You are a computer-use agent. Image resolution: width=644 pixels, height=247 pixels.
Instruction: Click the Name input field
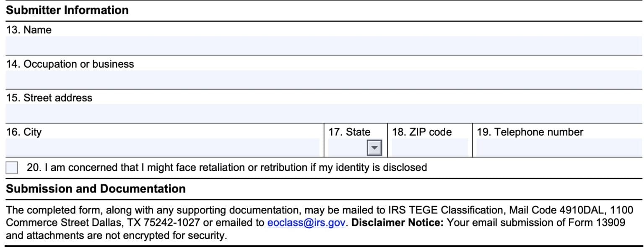323,45
